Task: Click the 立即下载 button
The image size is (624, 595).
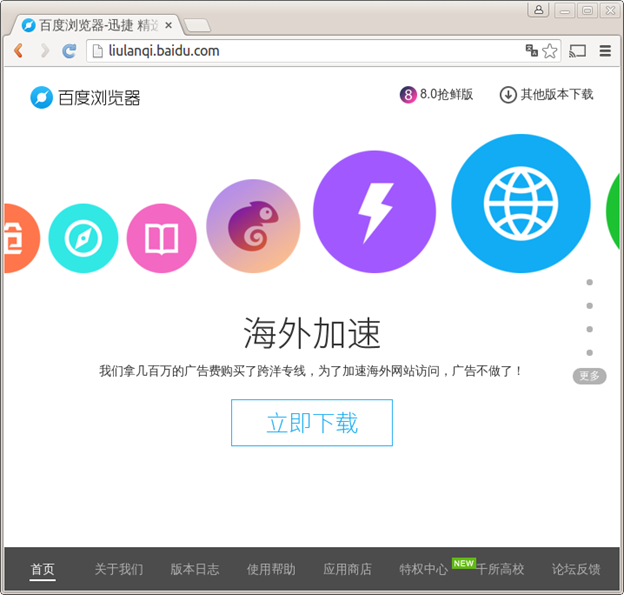Action: (x=312, y=422)
